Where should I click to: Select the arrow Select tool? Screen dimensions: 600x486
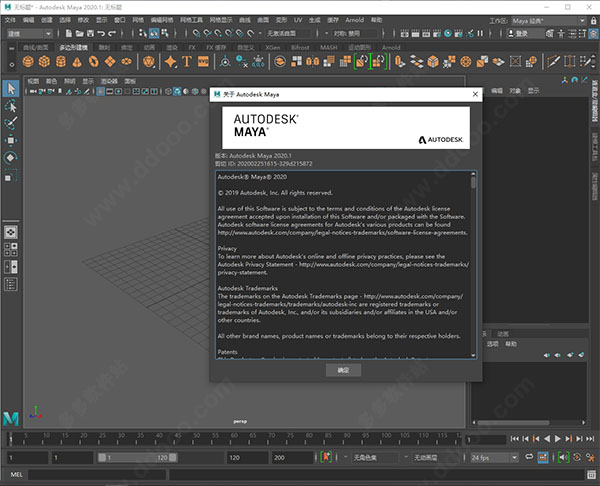[11, 89]
